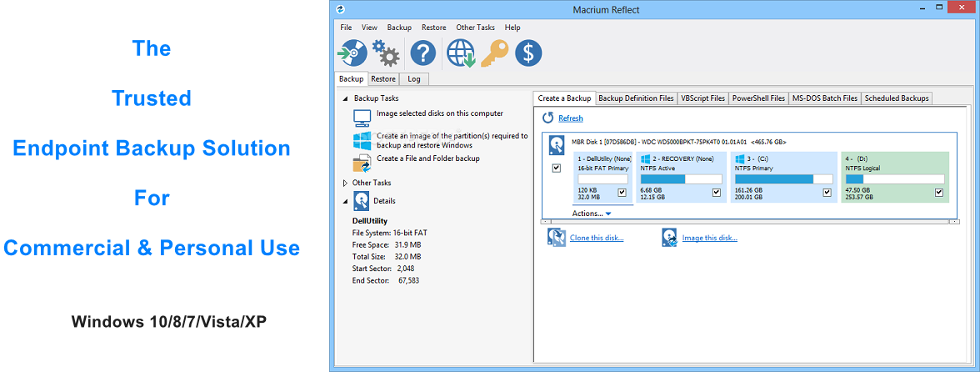Open the Scheduled Backups tab
The width and height of the screenshot is (980, 372).
click(x=897, y=98)
